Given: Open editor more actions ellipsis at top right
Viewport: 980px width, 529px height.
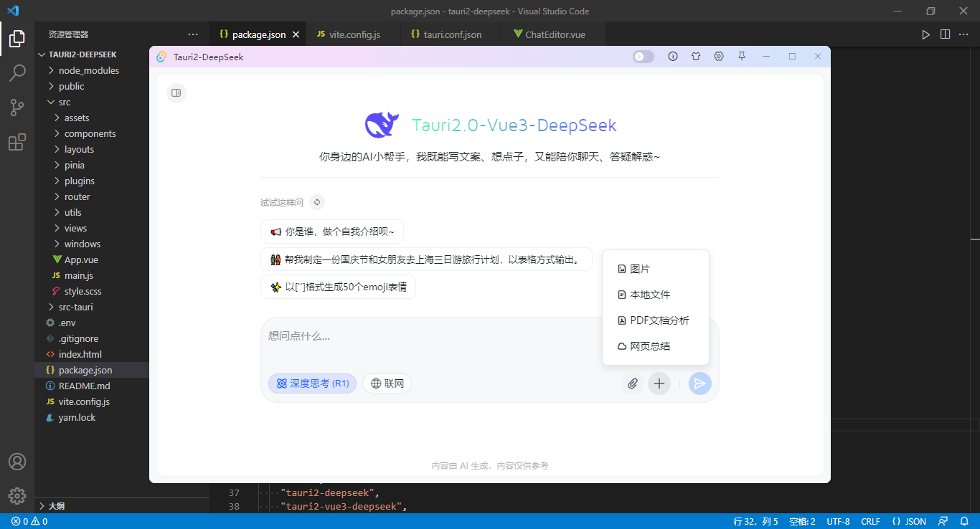Looking at the screenshot, I should (963, 34).
